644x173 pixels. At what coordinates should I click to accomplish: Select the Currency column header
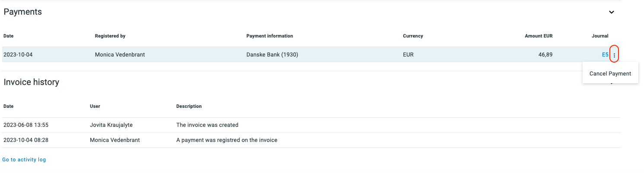pos(413,36)
